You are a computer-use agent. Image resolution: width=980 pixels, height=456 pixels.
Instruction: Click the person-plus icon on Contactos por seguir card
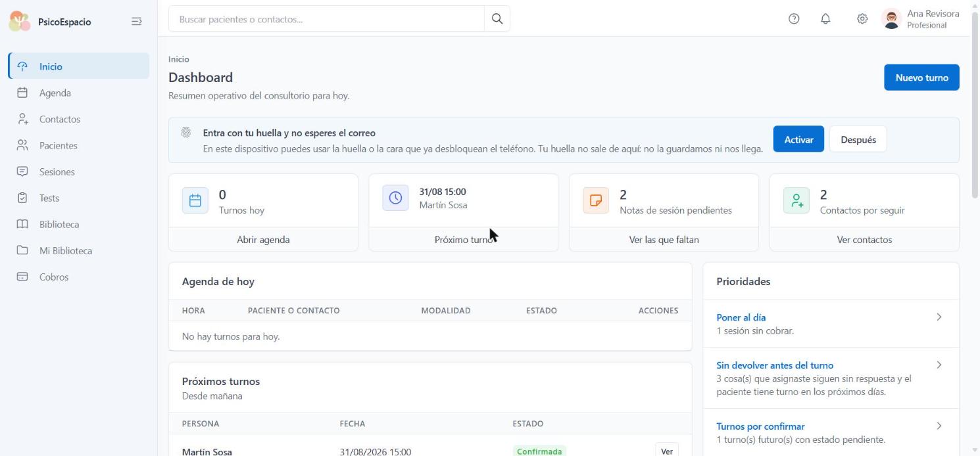coord(796,200)
